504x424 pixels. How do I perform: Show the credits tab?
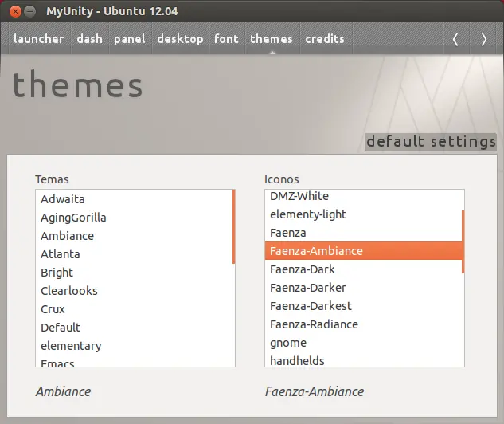pyautogui.click(x=325, y=39)
